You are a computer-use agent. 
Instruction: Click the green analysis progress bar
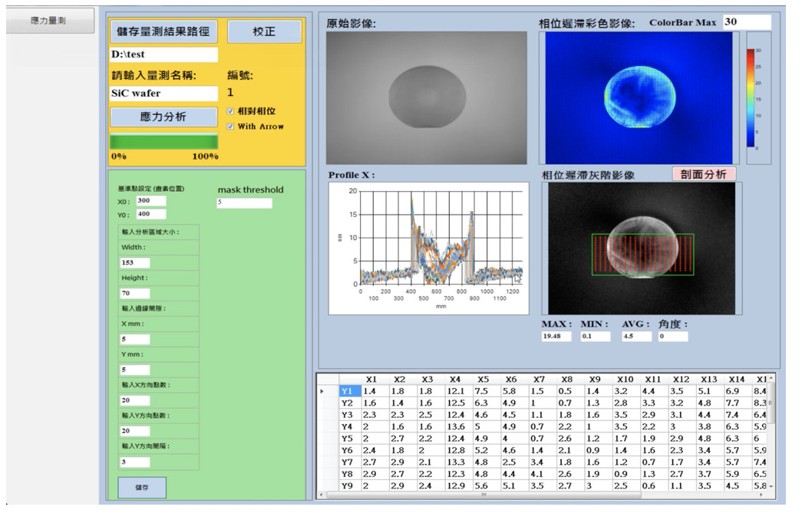163,142
